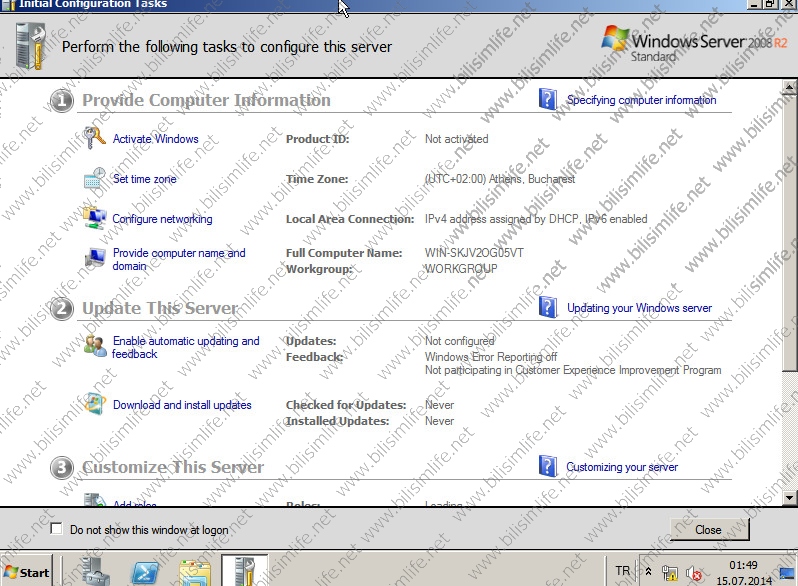Open Activate Windows link
This screenshot has height=586, width=798.
(x=155, y=138)
